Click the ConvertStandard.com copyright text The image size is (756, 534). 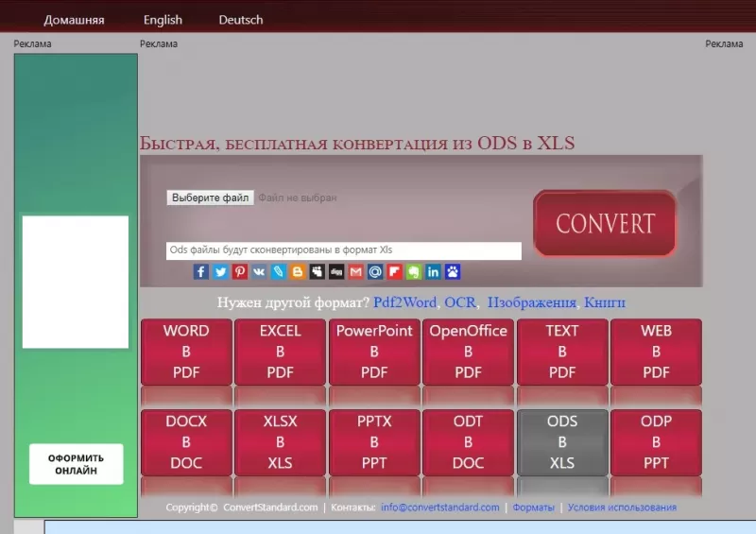click(x=270, y=508)
